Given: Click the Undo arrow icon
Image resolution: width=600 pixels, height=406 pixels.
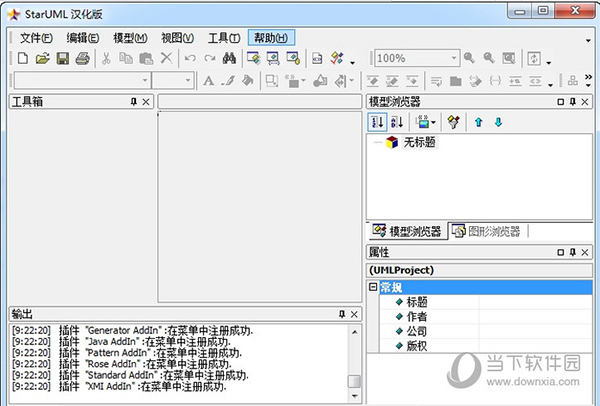Looking at the screenshot, I should tap(190, 59).
